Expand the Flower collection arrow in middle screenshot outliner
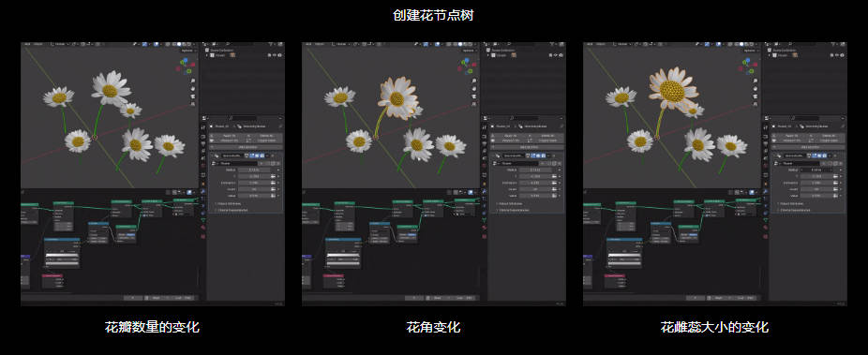The image size is (868, 355). click(x=487, y=55)
